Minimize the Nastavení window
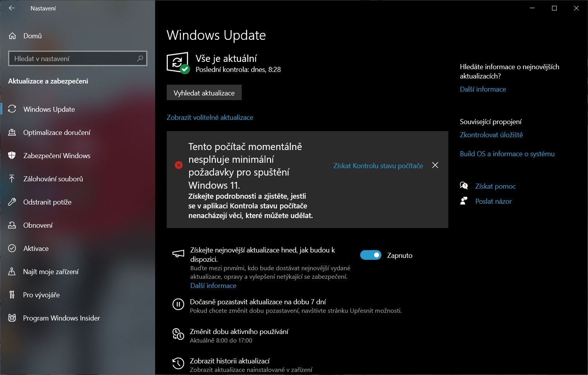Screen dimensions: 588x375 (532, 8)
